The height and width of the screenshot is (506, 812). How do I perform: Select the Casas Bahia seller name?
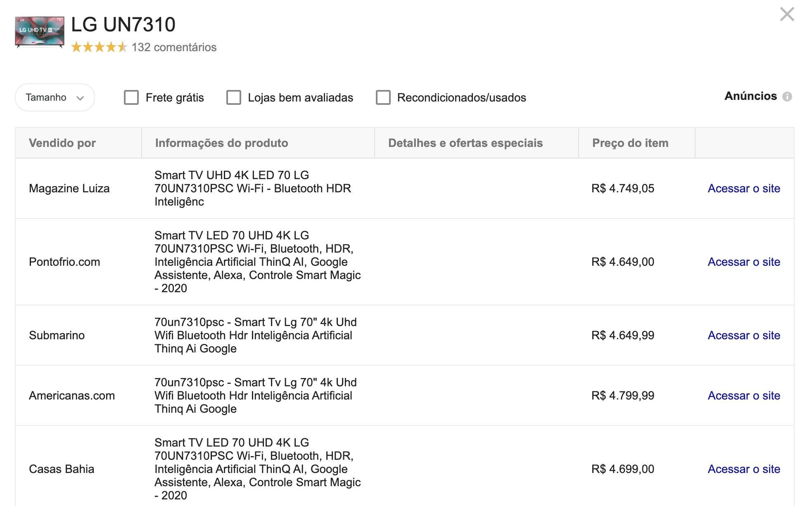[62, 469]
